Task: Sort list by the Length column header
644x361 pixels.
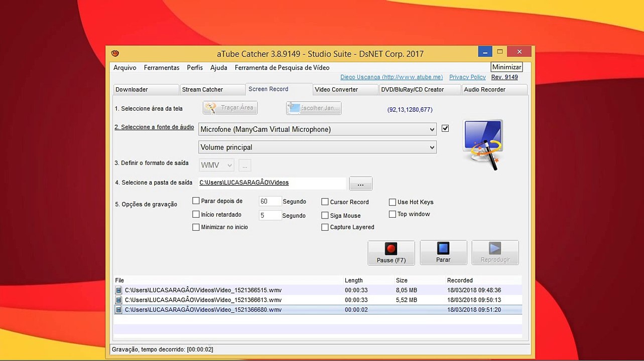Action: tap(368, 280)
